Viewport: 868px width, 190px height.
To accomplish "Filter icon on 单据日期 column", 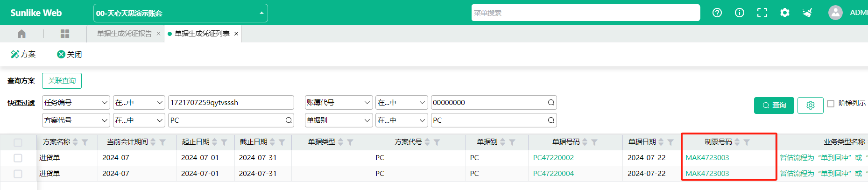I will tap(670, 142).
